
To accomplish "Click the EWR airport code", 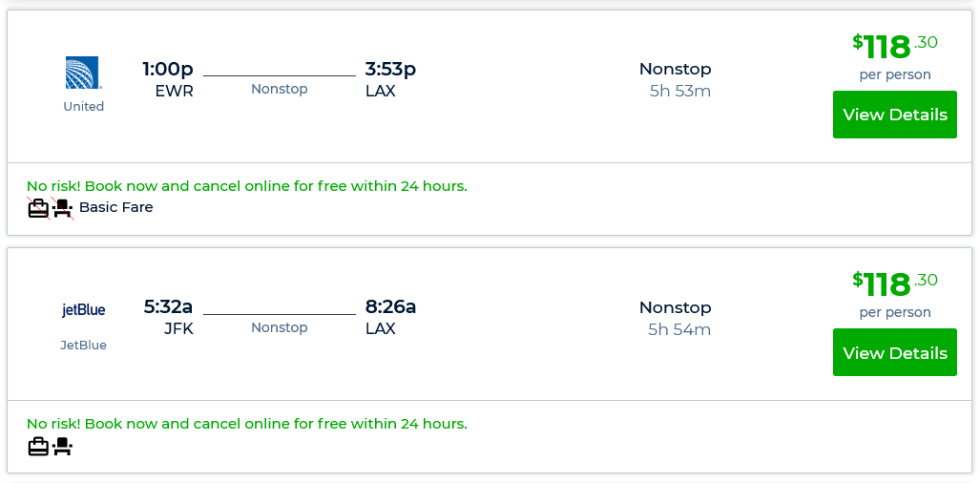I will point(175,92).
